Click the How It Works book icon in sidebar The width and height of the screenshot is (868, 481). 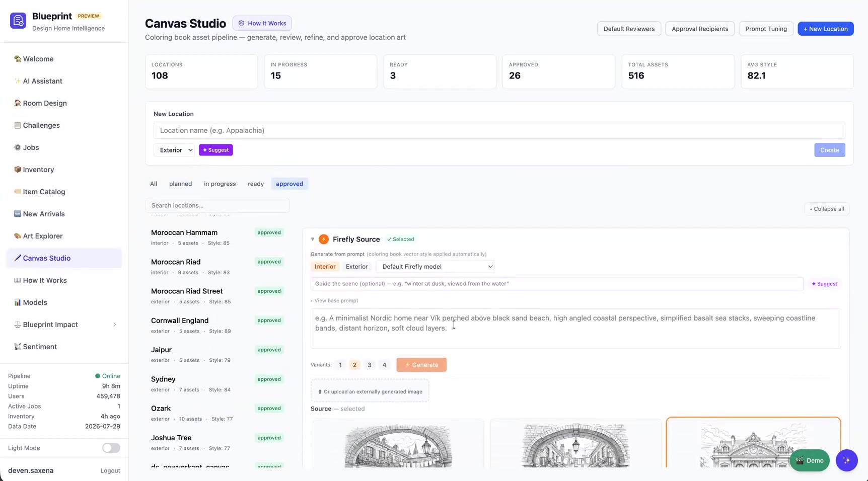pyautogui.click(x=18, y=280)
